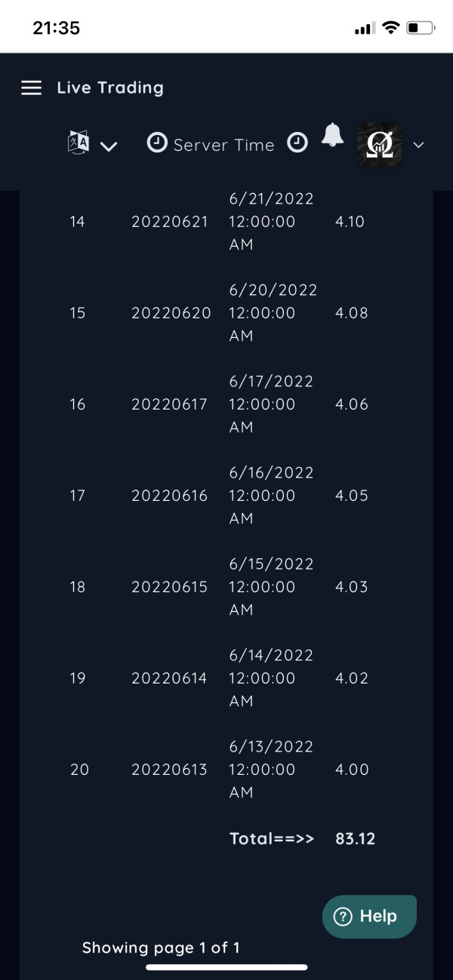The width and height of the screenshot is (453, 980).
Task: Click the 'Showing page 1 of 1' text
Action: pos(161,948)
